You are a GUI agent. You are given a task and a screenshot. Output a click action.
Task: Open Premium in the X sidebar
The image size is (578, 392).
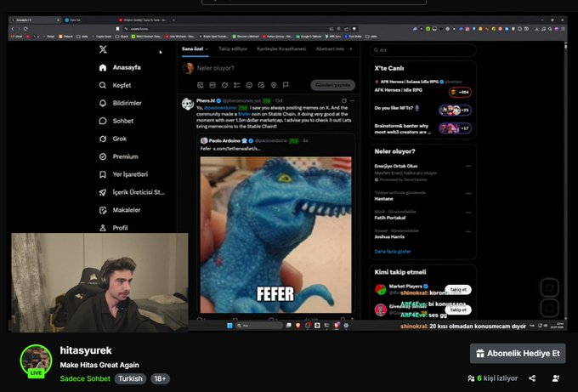tap(119, 156)
